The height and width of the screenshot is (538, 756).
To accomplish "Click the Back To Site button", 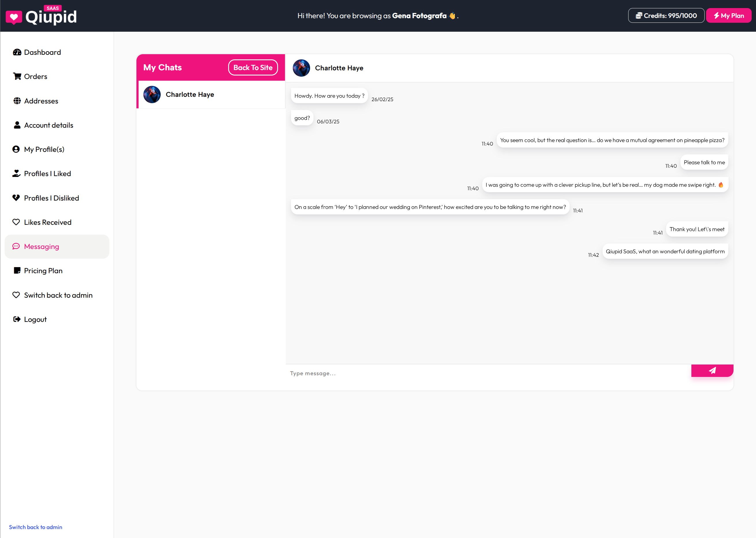I will pyautogui.click(x=253, y=68).
